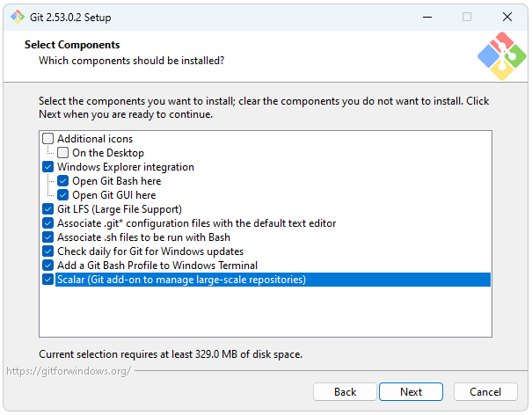Uncheck Add a Git Bash Profile to Windows Terminal

pyautogui.click(x=48, y=266)
